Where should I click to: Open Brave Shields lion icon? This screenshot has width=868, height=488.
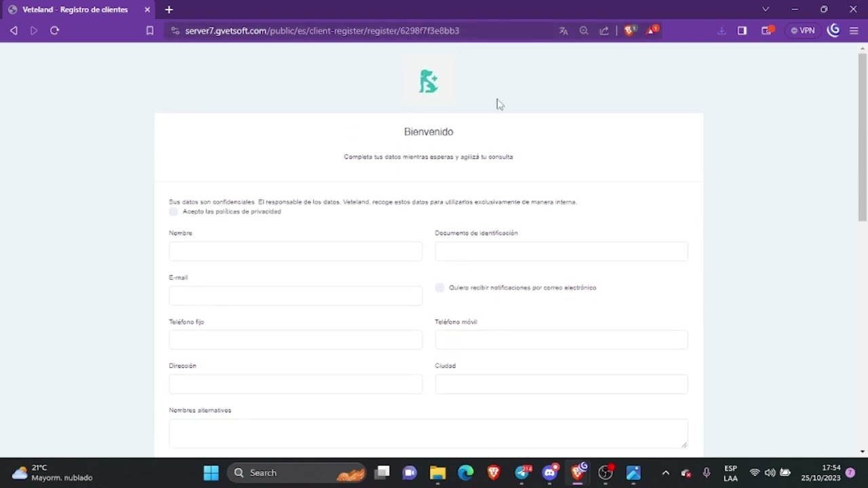[x=630, y=30]
